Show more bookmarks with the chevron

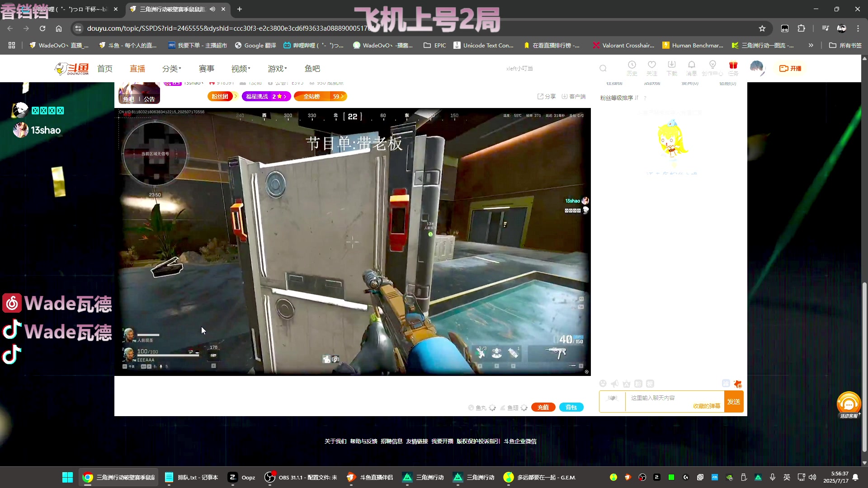(x=811, y=45)
